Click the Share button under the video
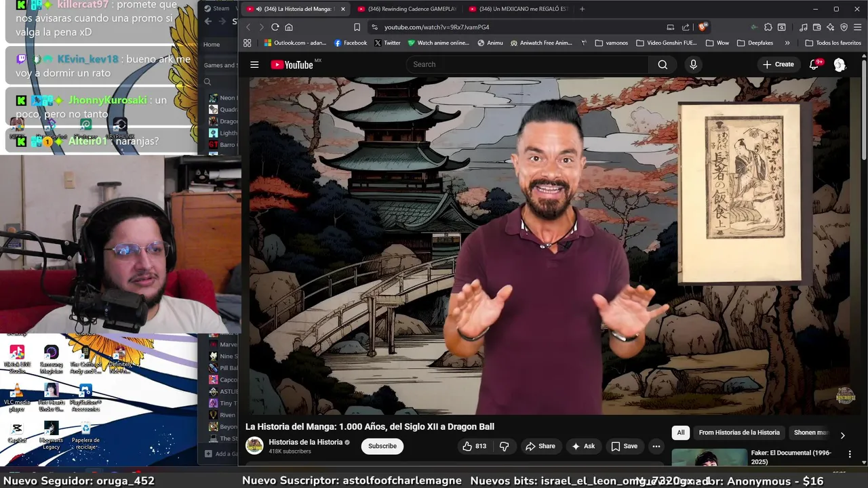Viewport: 868px width, 488px height. pyautogui.click(x=540, y=446)
